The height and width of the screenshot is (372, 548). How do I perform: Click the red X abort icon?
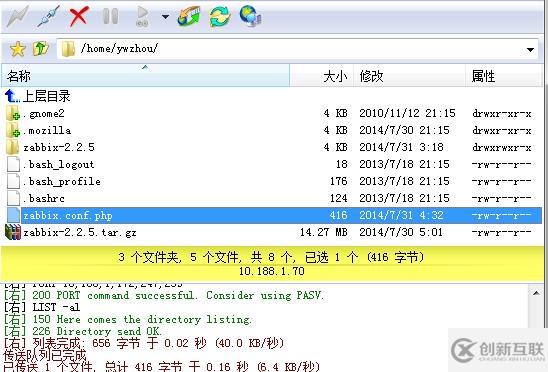[x=79, y=16]
